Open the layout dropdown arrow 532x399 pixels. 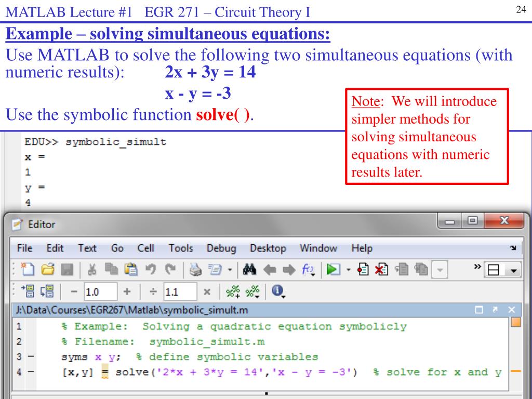coord(513,271)
